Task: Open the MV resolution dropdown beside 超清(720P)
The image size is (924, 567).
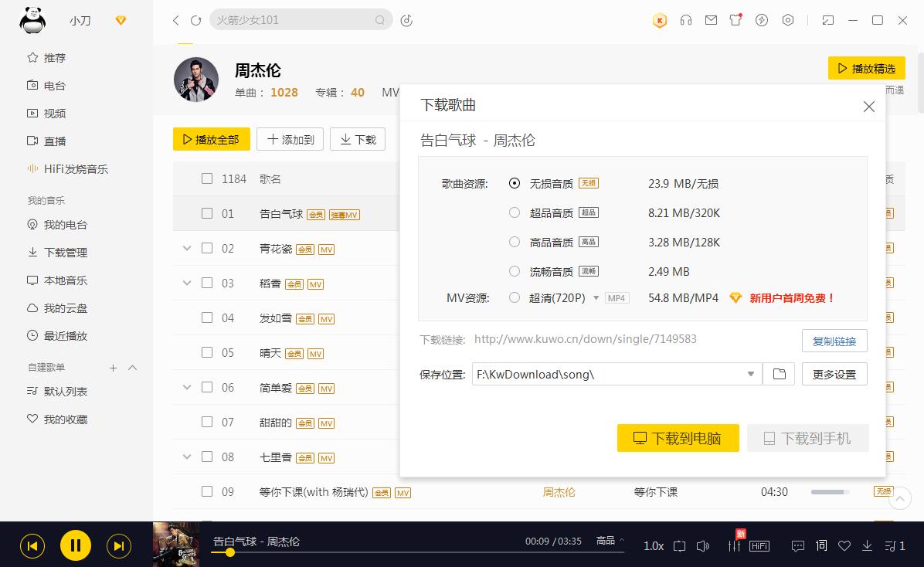Action: click(x=596, y=298)
